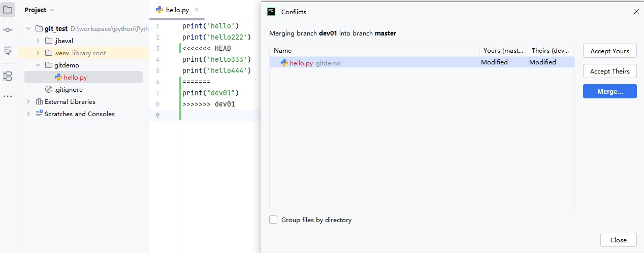
Task: Place cursor on print('hello333') line
Action: click(217, 59)
